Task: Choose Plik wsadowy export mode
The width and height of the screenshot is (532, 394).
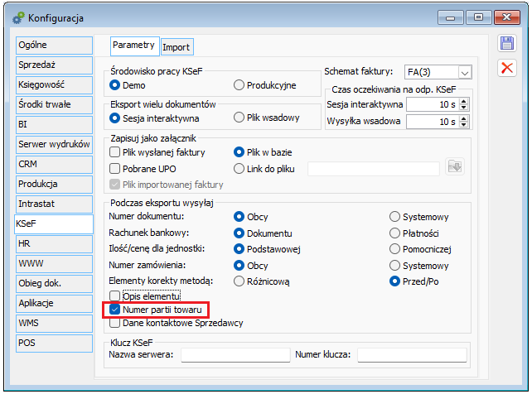Action: click(239, 118)
